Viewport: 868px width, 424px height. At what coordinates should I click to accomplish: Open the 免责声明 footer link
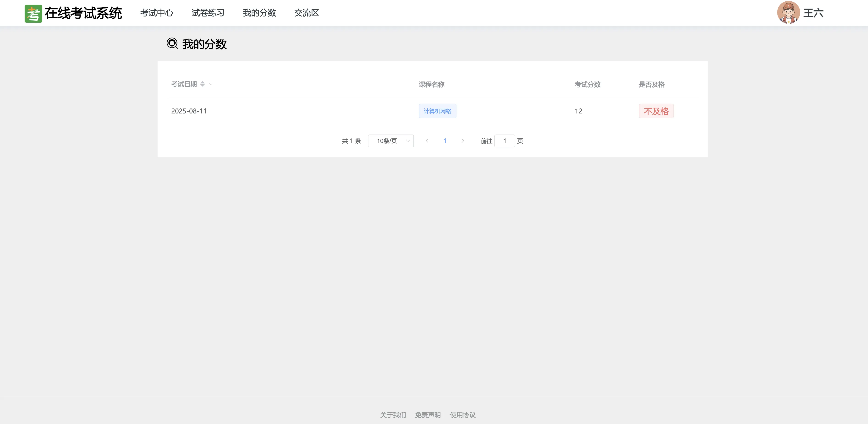click(x=428, y=415)
